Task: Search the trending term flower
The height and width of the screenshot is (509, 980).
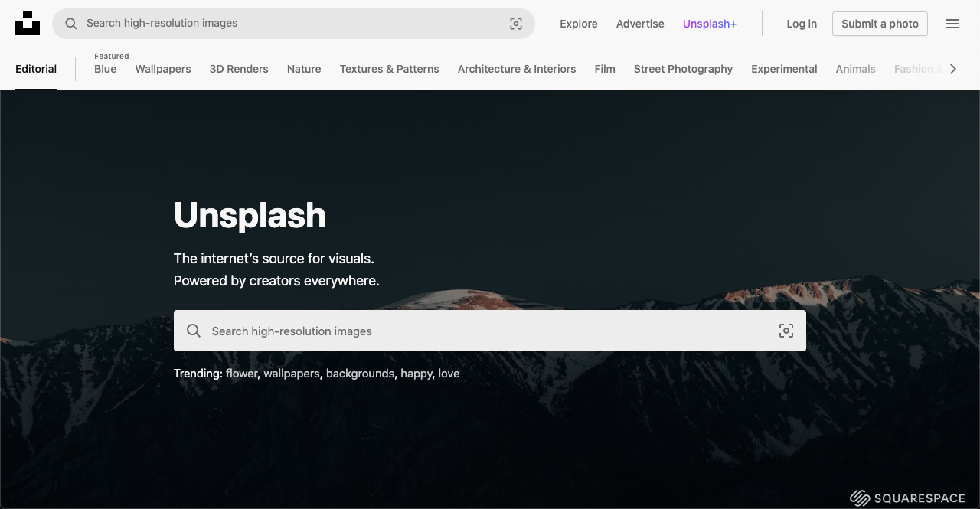Action: coord(242,374)
